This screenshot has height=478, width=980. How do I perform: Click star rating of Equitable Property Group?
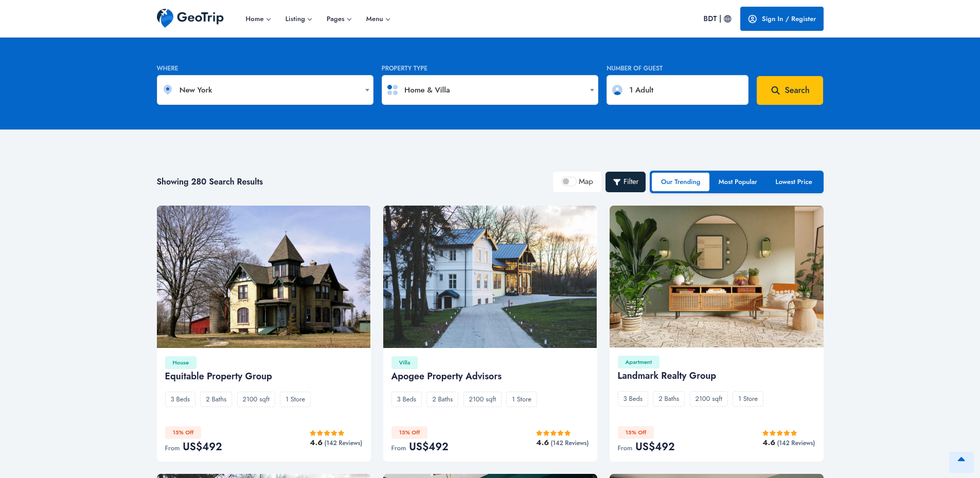(327, 433)
